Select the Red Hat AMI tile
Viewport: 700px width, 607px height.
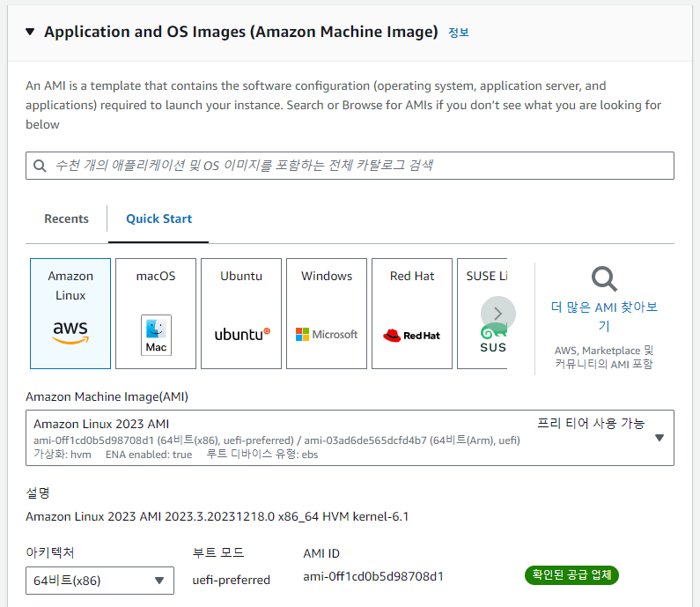[x=412, y=314]
